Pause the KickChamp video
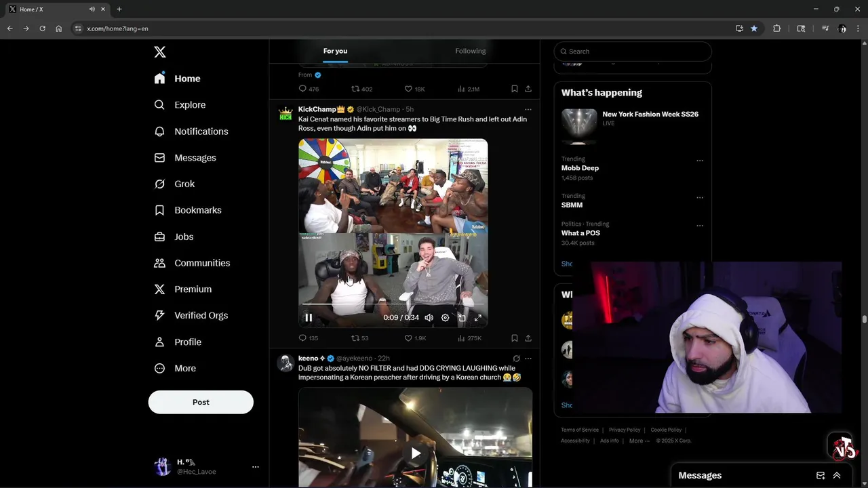Screen dimensions: 868x488 [309, 318]
